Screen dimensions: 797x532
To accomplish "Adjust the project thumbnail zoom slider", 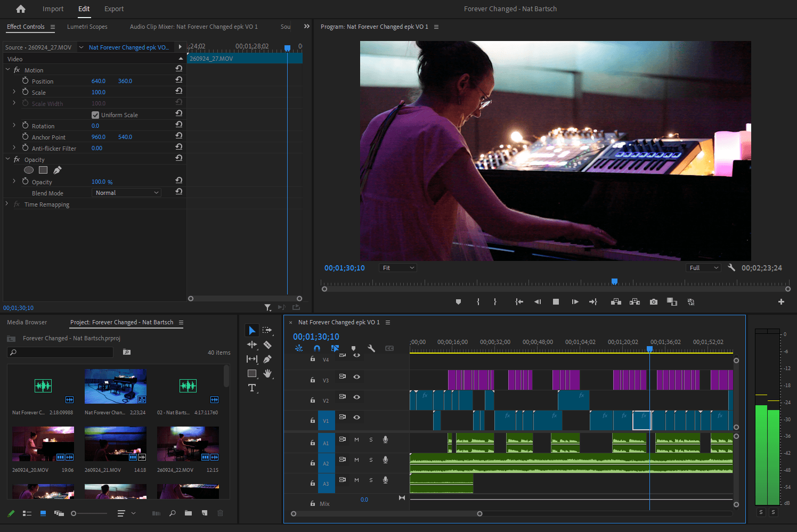I will [74, 513].
